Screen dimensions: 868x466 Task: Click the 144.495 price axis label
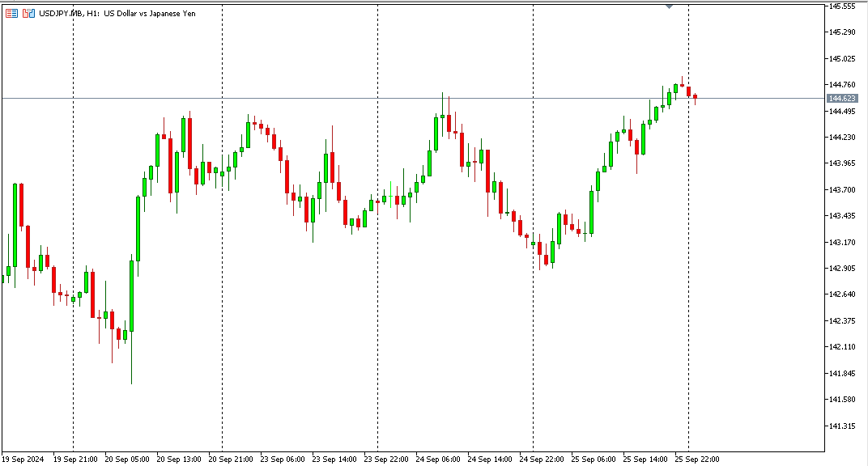(x=842, y=111)
